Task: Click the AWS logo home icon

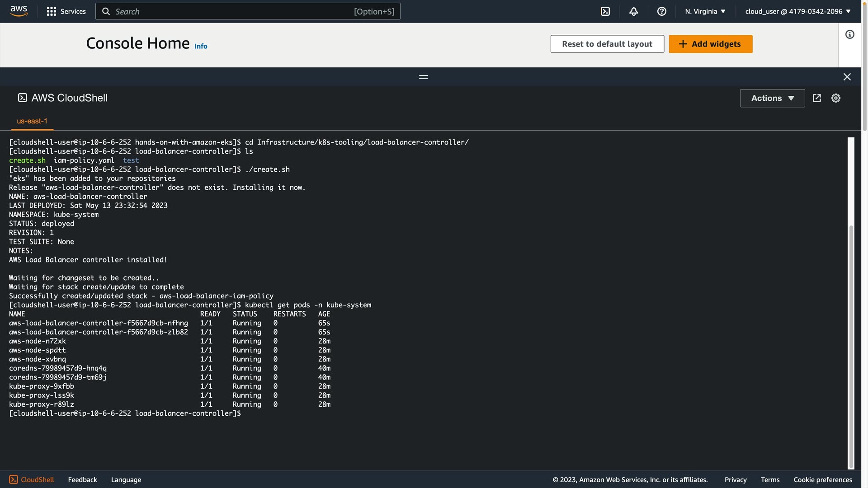Action: click(19, 11)
